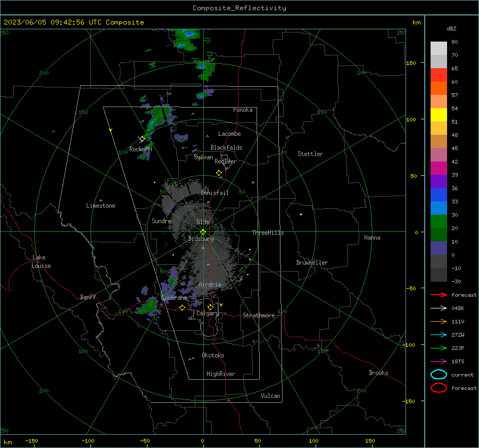Click the Composite_Reflectivity title text
The height and width of the screenshot is (448, 479).
240,8
